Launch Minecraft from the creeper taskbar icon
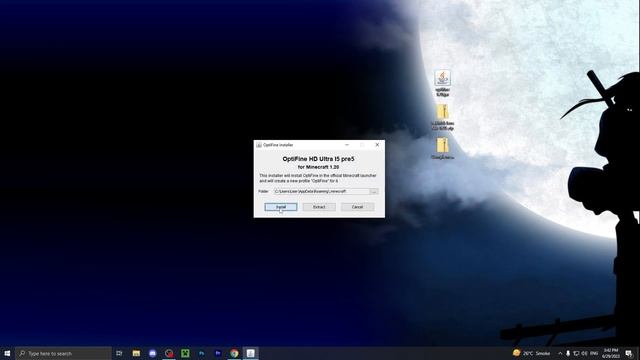The height and width of the screenshot is (360, 640). coord(185,353)
